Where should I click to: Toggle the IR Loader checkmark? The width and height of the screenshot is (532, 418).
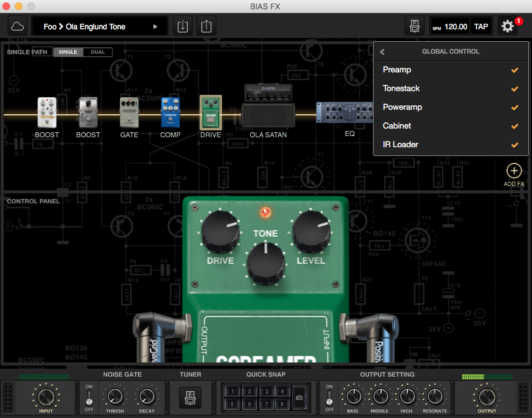pos(515,145)
